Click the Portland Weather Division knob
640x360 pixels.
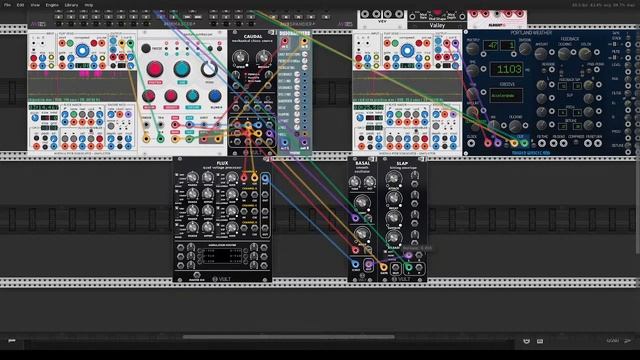(525, 49)
